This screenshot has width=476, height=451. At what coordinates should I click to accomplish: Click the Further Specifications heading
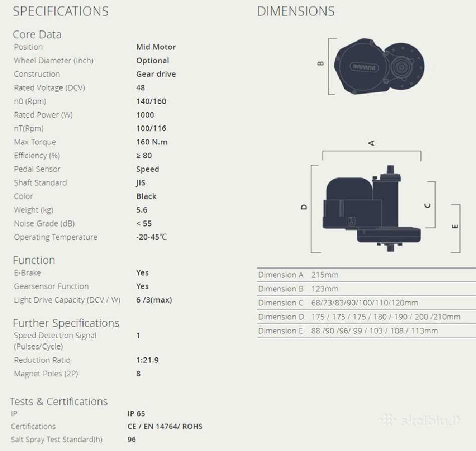(66, 323)
